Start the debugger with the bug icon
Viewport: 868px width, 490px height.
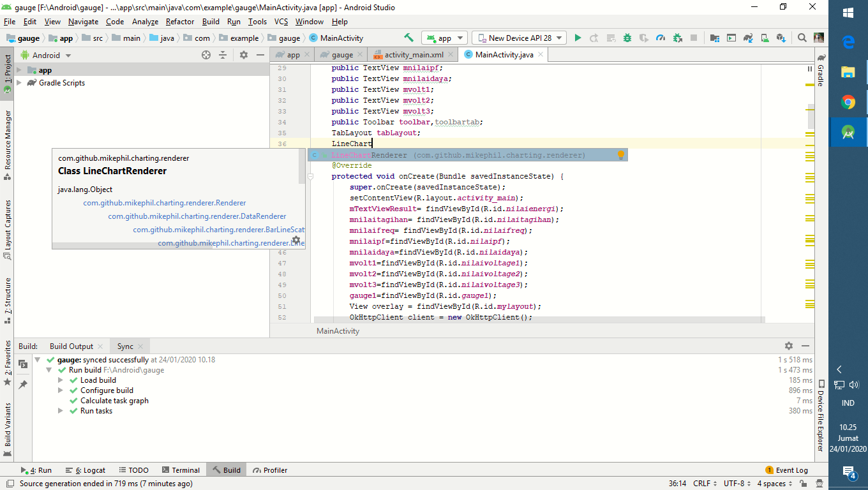pos(627,37)
